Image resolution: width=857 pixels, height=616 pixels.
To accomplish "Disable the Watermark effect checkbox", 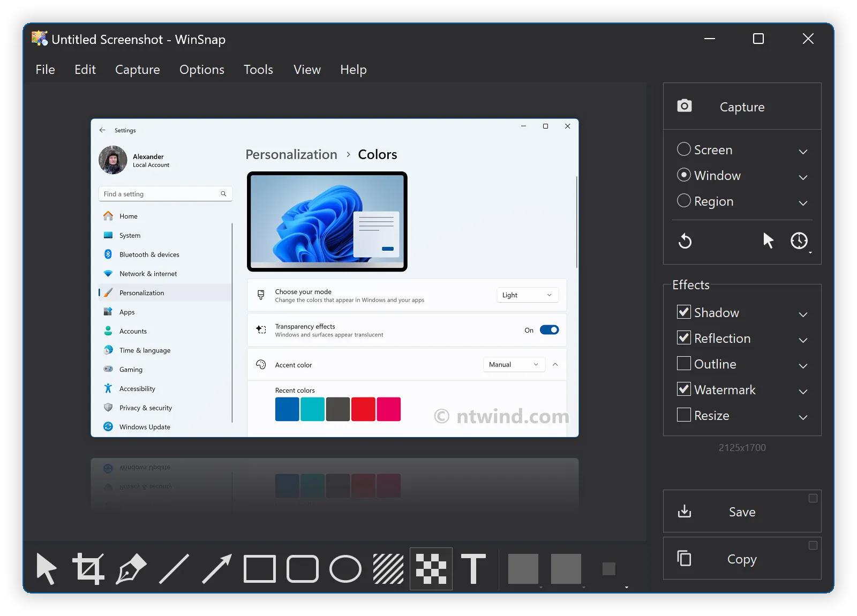I will tap(684, 389).
